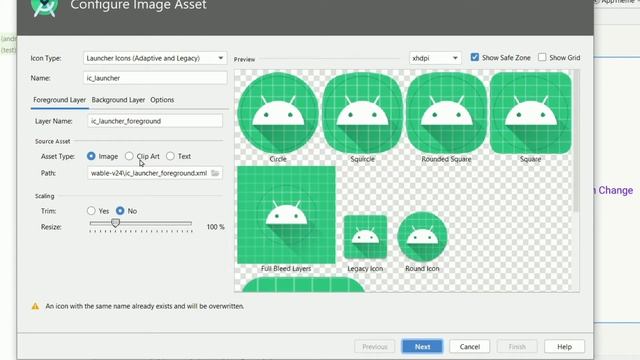Open the Options tab
640x360 pixels.
tap(162, 100)
